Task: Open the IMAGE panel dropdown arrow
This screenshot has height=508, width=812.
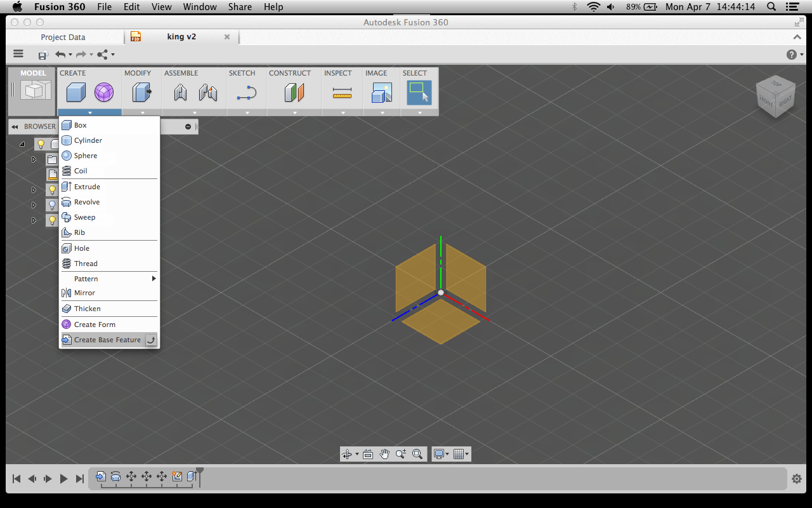Action: point(382,112)
